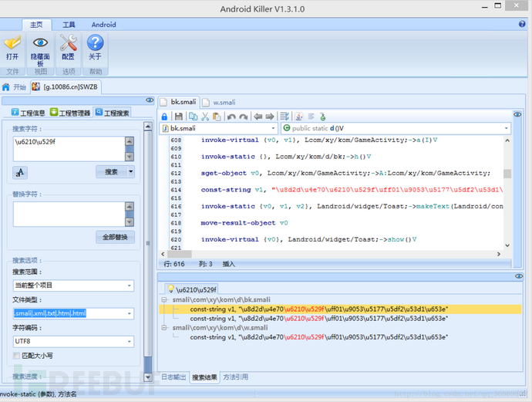Switch to 工程搜索 tab
This screenshot has width=532, height=402.
[x=113, y=113]
